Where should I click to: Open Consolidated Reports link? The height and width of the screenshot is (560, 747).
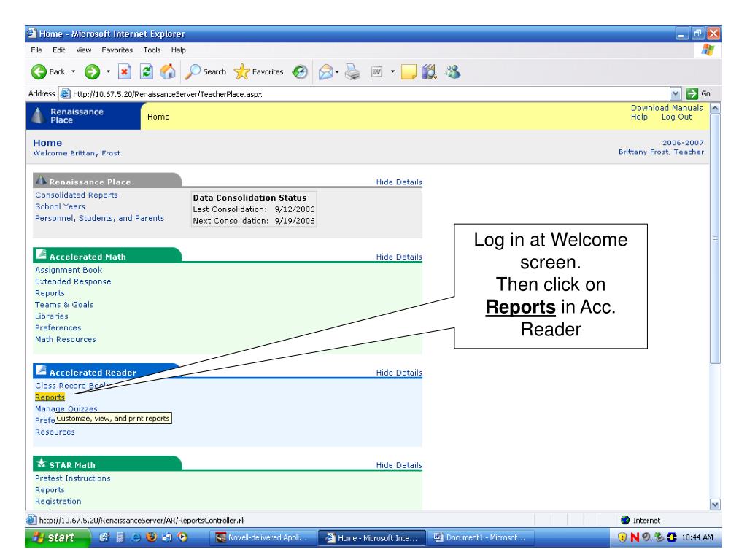click(x=76, y=195)
